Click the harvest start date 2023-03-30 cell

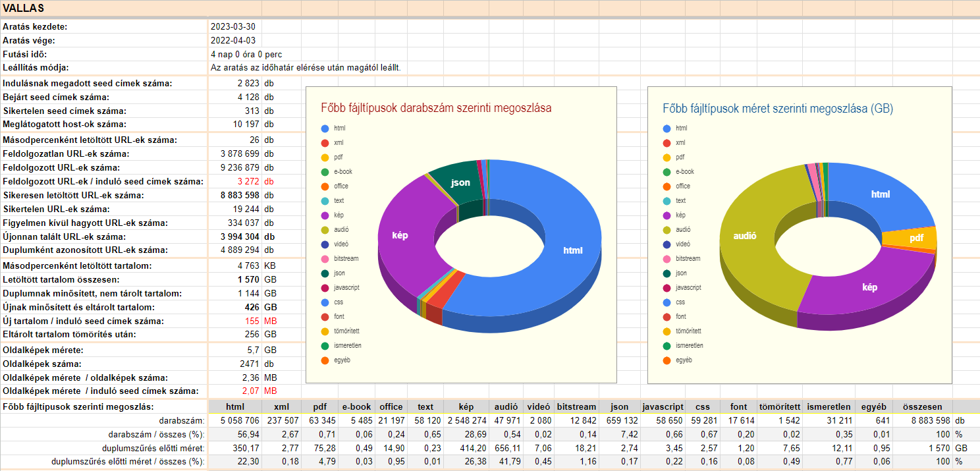pos(232,27)
